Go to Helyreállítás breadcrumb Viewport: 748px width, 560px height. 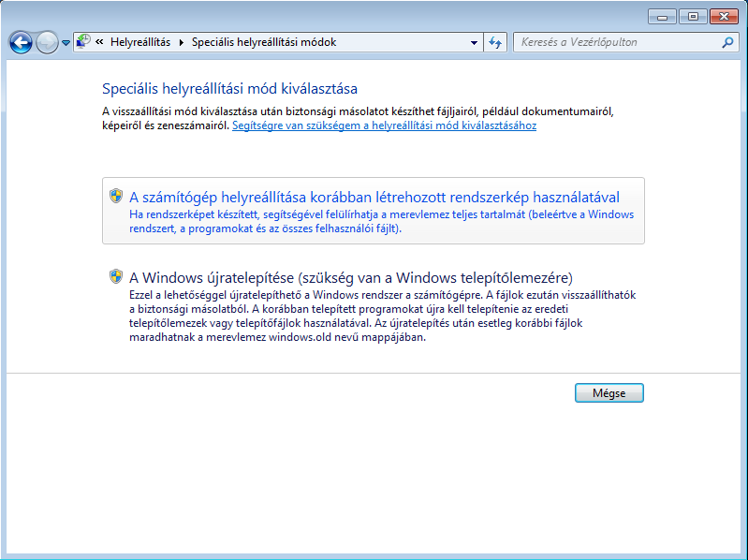click(140, 42)
